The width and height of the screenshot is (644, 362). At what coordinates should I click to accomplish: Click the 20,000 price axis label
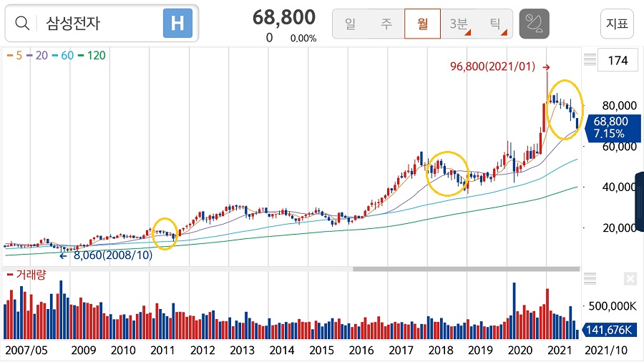click(620, 228)
